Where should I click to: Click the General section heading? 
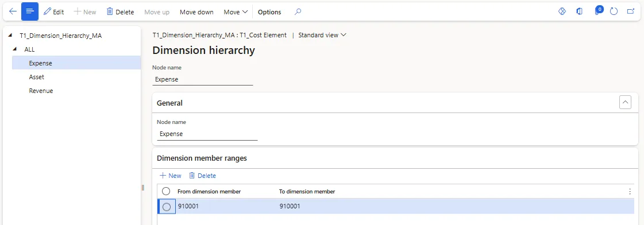click(169, 103)
